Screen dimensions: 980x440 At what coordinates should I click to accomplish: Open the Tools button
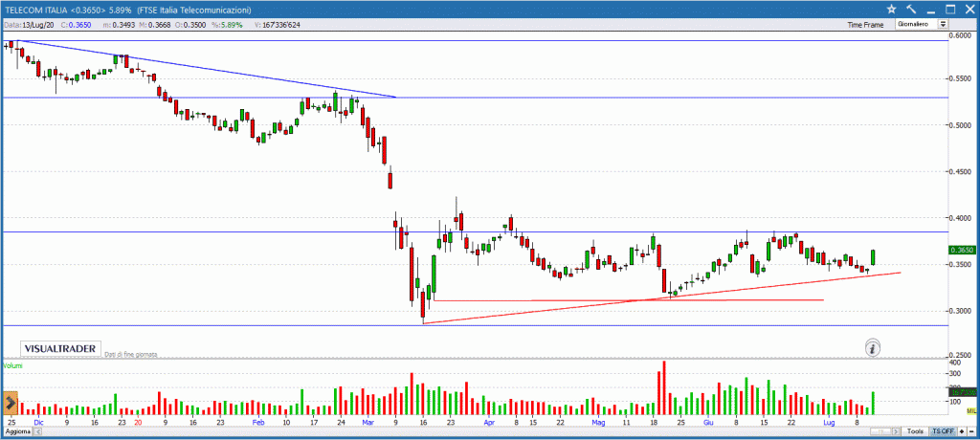tap(916, 432)
